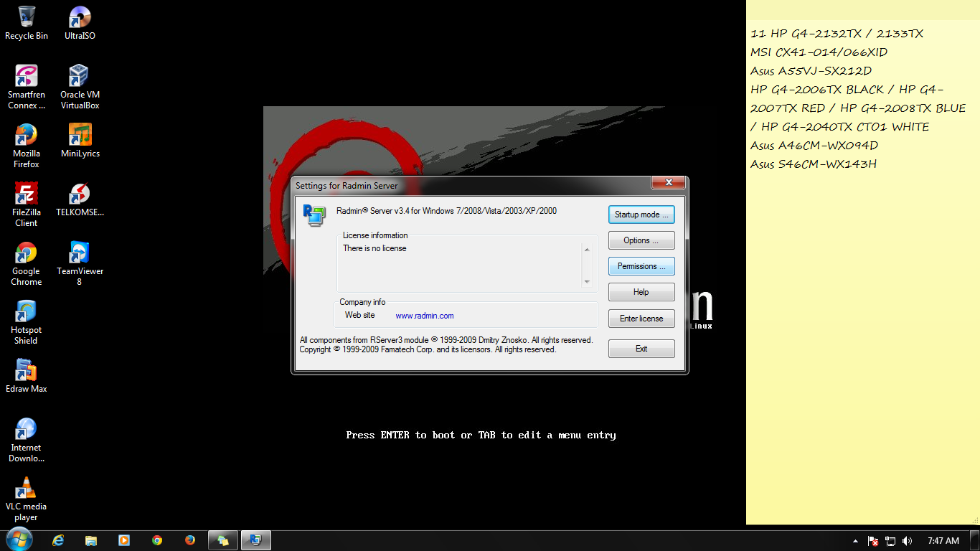
Task: Open the clock showing 7:47 AM
Action: coord(943,541)
